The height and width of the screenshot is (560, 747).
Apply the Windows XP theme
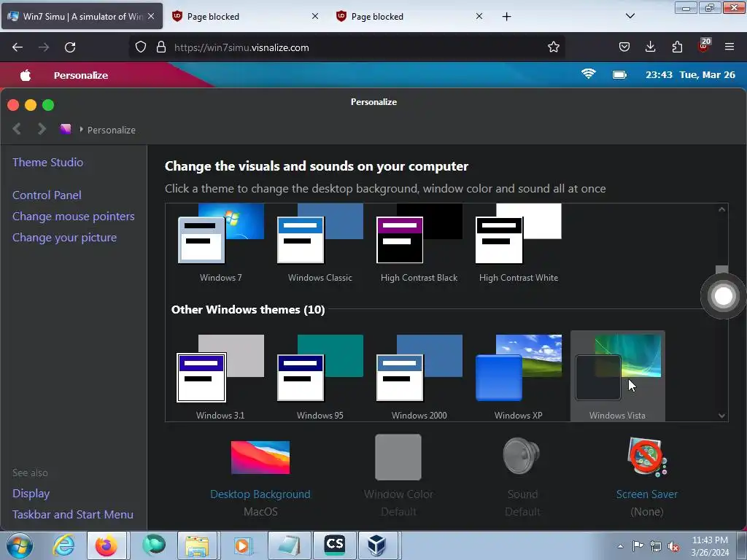tap(519, 377)
